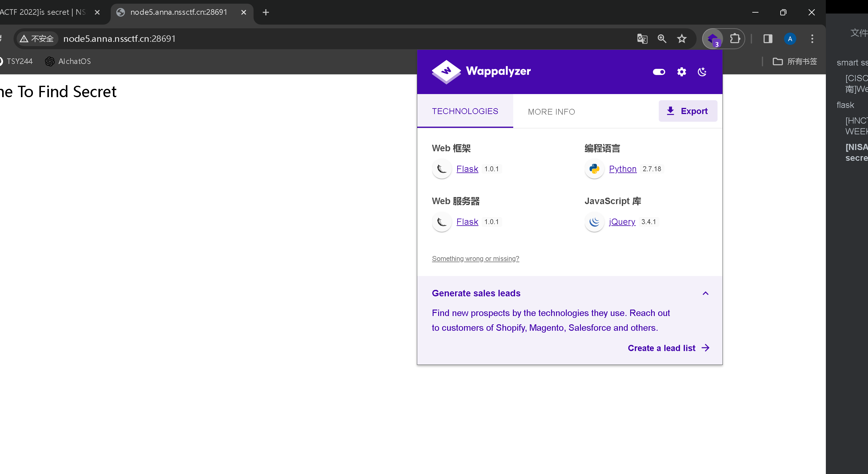Open the browser extensions puzzle icon
868x474 pixels.
(735, 39)
